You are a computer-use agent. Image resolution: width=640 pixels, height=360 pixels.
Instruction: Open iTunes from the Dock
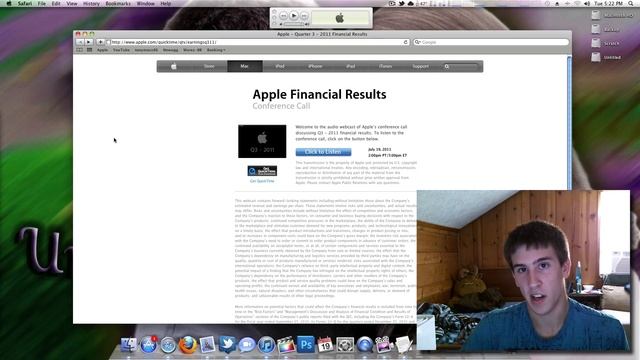click(x=266, y=345)
